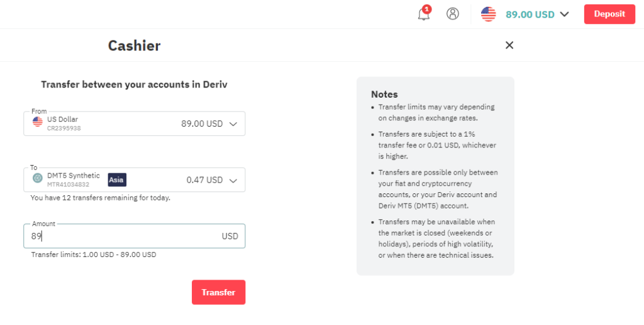644x325 pixels.
Task: Click the 0.47 USD destination balance
Action: coord(204,180)
